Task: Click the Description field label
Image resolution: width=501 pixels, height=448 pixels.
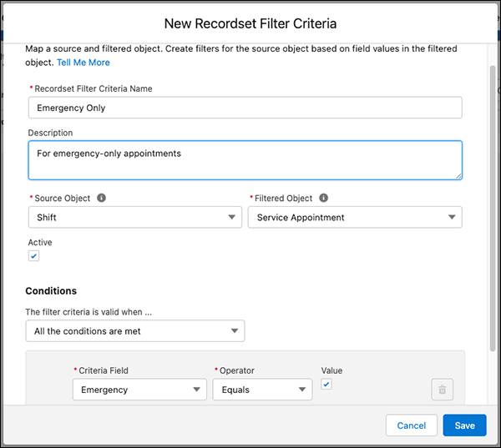Action: [x=50, y=133]
